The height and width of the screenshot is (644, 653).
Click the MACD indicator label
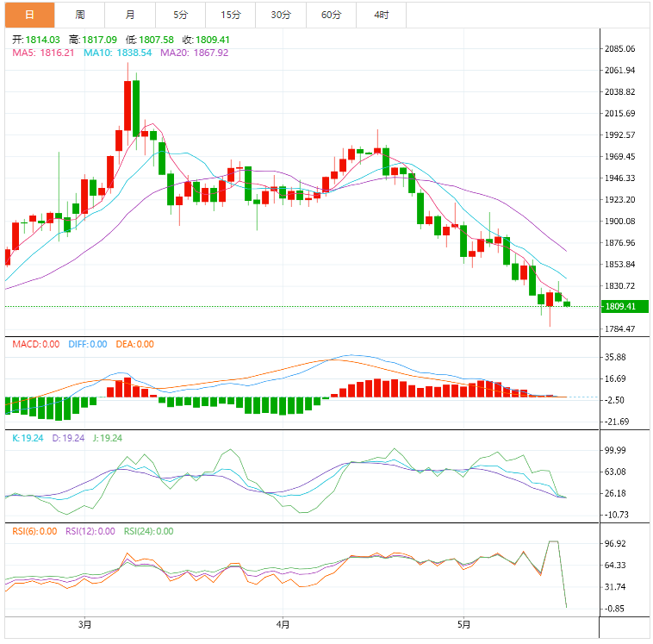point(35,344)
